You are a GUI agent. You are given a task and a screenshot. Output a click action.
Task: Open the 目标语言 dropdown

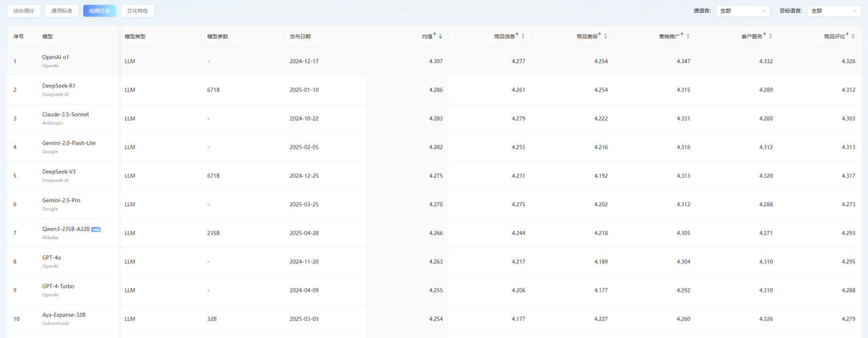(833, 11)
